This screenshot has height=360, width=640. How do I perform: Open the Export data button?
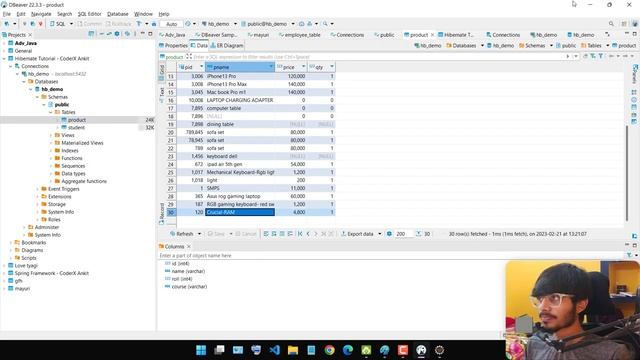(357, 234)
